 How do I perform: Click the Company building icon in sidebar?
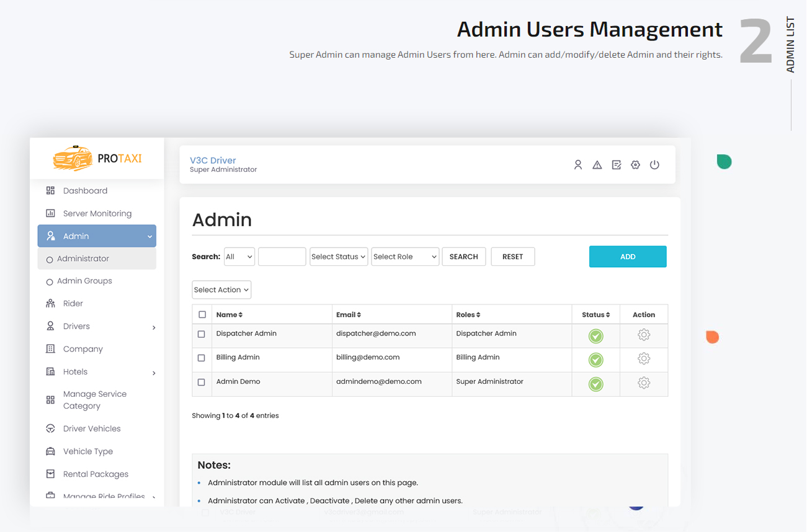tap(50, 348)
